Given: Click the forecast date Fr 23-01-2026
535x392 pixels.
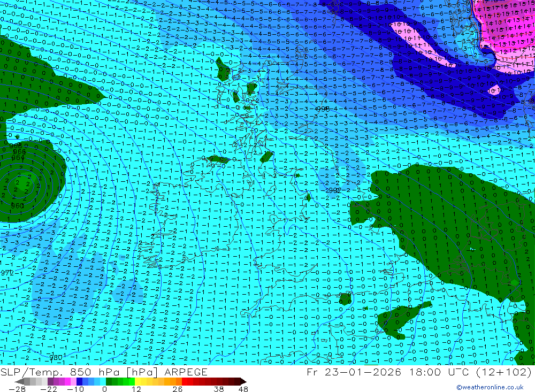Looking at the screenshot, I should click(x=354, y=372).
